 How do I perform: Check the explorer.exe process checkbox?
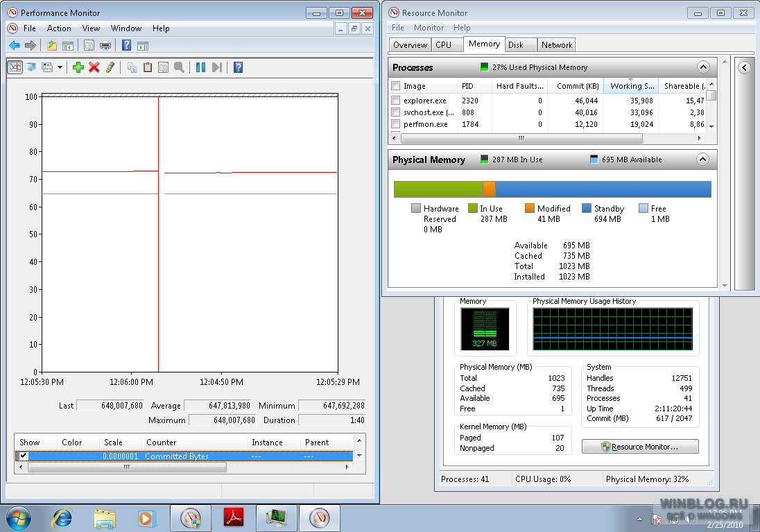(x=395, y=101)
